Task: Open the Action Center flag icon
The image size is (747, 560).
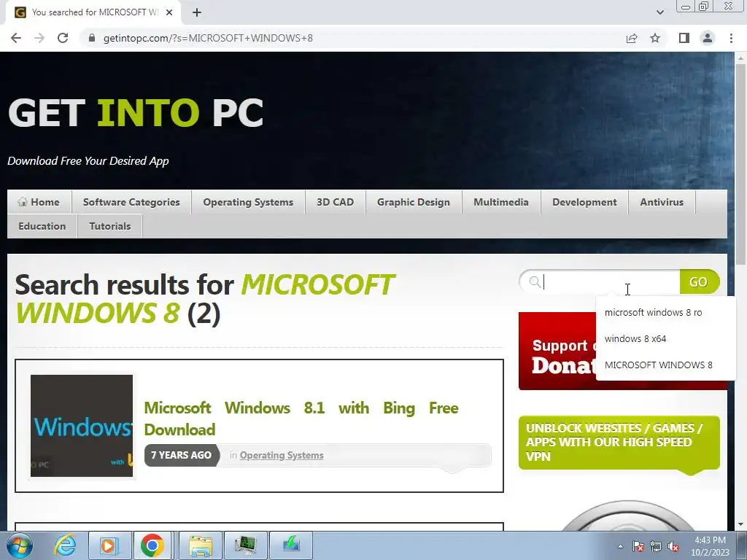Action: pyautogui.click(x=638, y=546)
